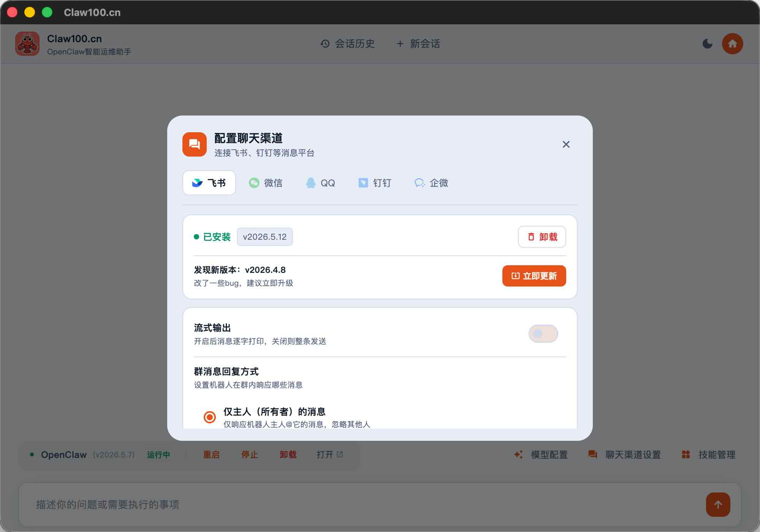The image size is (760, 532).
Task: Click the Claw100 lobster logo icon
Action: tap(27, 44)
